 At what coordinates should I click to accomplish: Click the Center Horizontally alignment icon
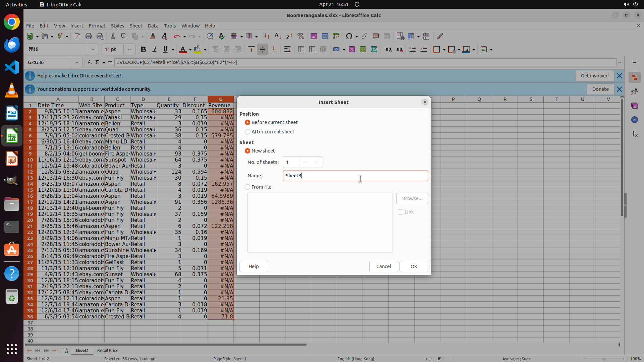point(227,50)
